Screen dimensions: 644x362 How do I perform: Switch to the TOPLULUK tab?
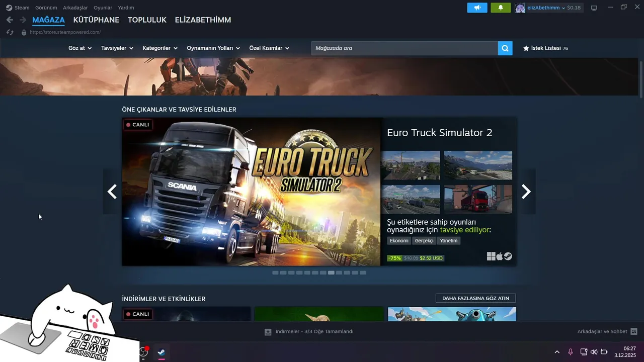[x=147, y=20]
